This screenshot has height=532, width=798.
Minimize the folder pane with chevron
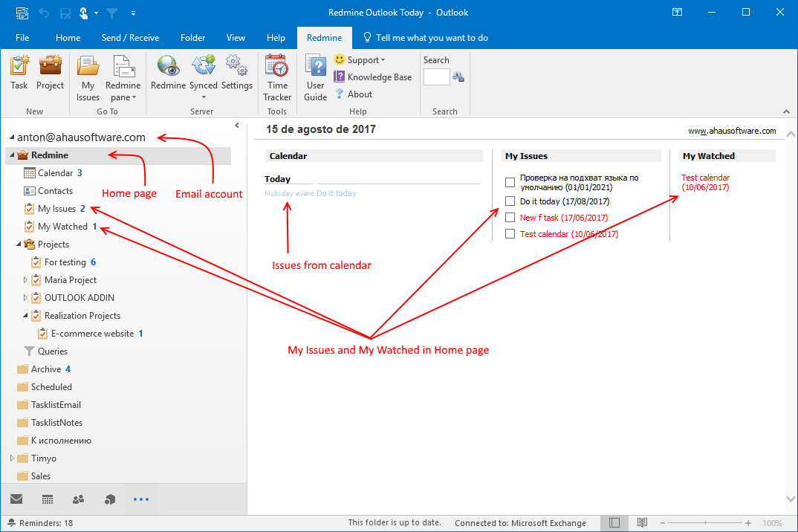point(237,126)
